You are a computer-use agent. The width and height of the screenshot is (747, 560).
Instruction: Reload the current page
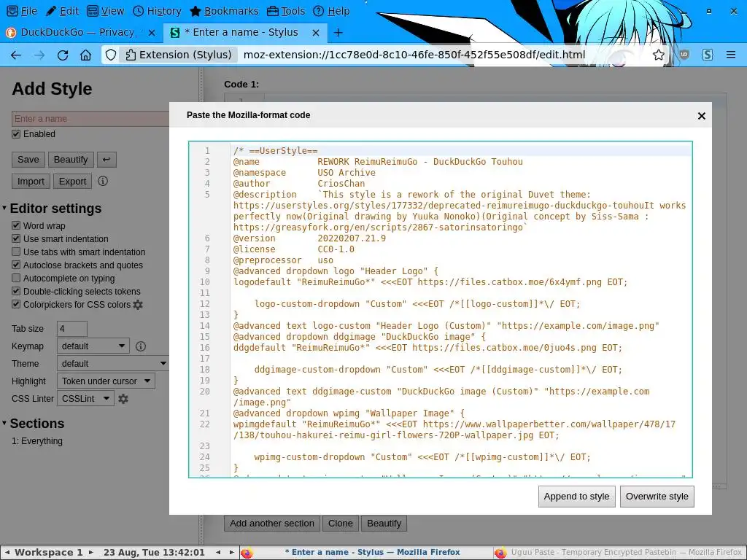pos(63,55)
